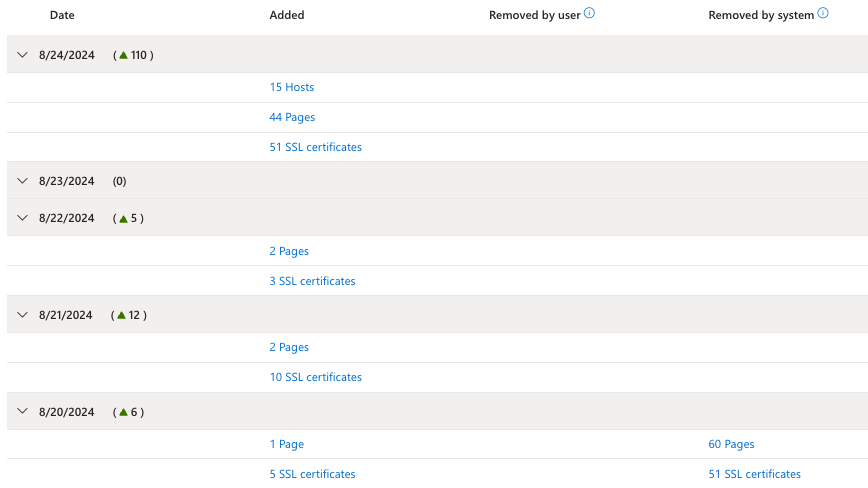Click the Removed by system column header
Screen dimensions: 868x488
point(760,15)
